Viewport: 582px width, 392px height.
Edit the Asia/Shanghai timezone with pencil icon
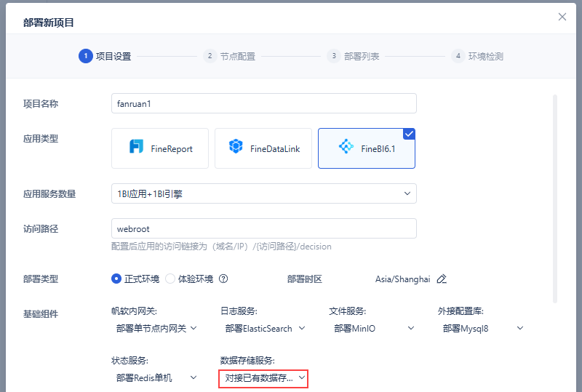(442, 279)
